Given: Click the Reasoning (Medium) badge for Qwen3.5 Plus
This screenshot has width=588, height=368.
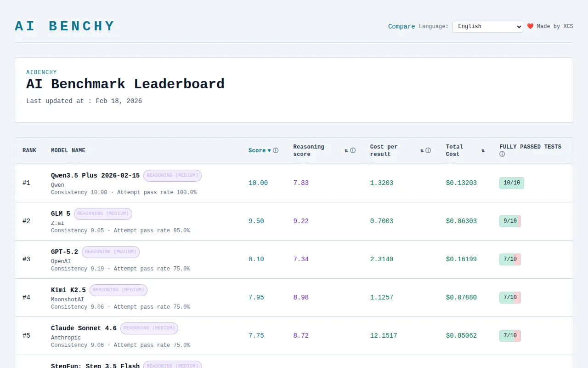Looking at the screenshot, I should [172, 175].
